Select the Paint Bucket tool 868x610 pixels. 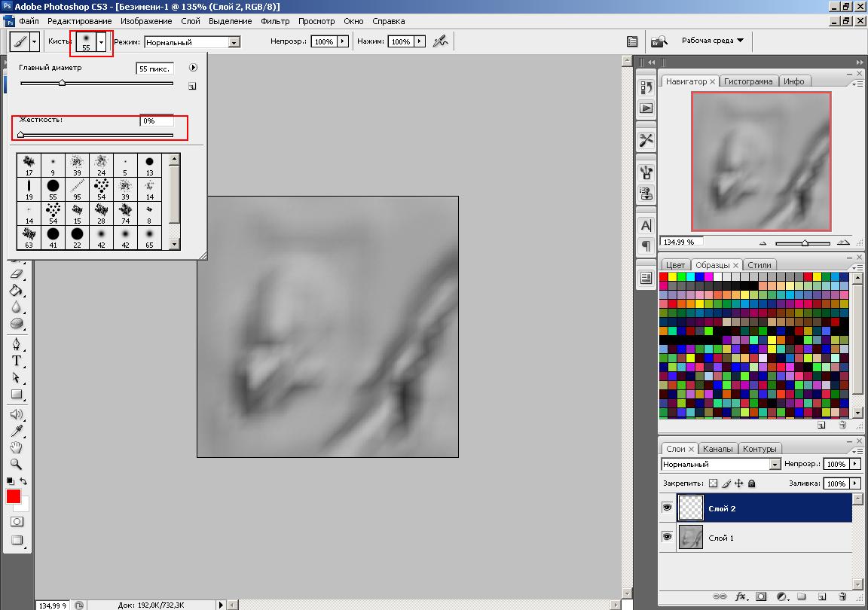(x=17, y=291)
